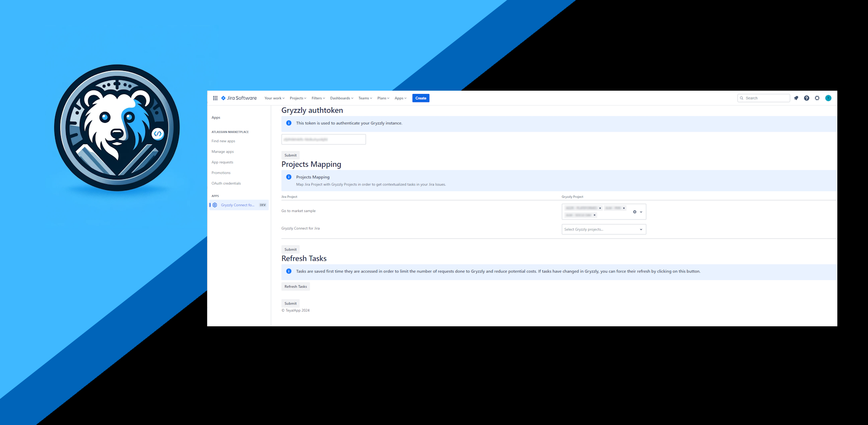Expand the Plans menu
This screenshot has width=868, height=425.
click(x=384, y=98)
